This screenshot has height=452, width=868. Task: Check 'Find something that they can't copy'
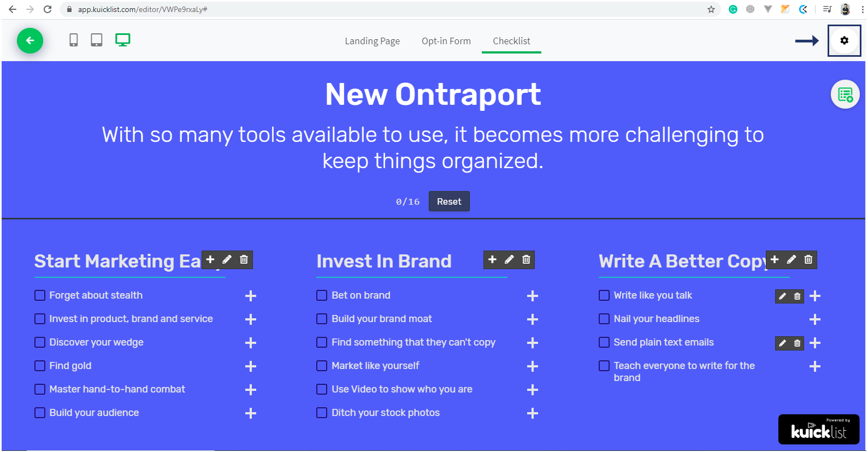pos(322,342)
